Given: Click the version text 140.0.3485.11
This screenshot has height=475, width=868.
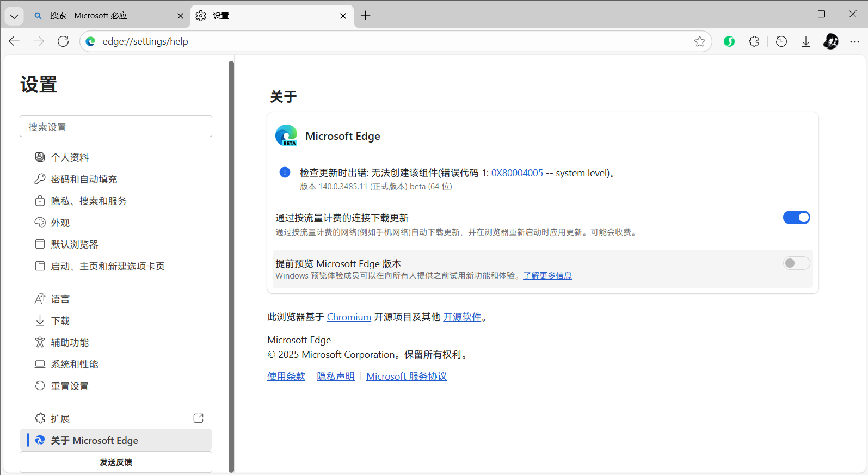Looking at the screenshot, I should click(343, 187).
